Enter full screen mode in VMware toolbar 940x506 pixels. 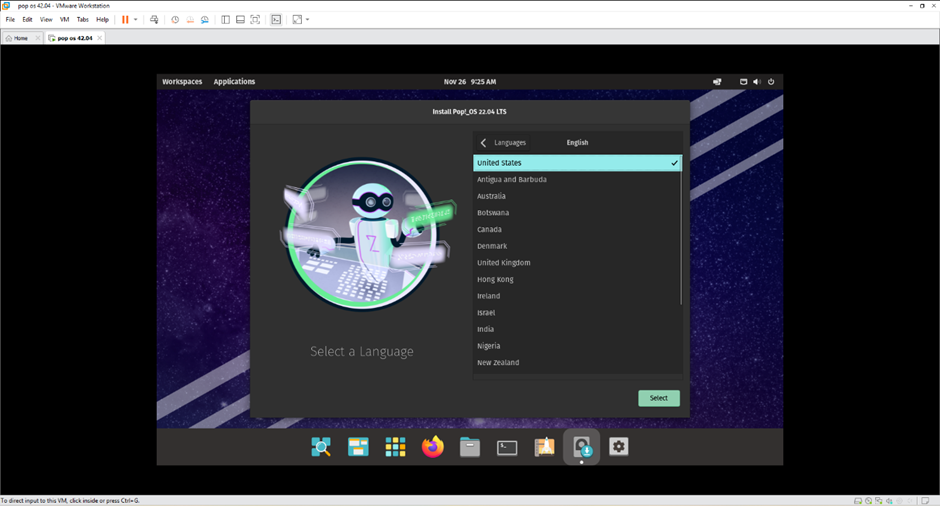coord(255,19)
